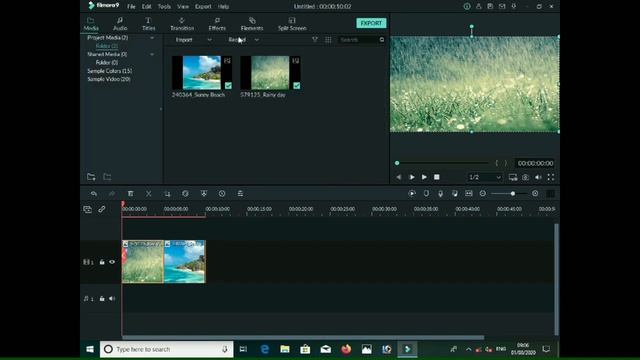Open the Tools menu
Screen dimensions: 640x360
point(164,7)
